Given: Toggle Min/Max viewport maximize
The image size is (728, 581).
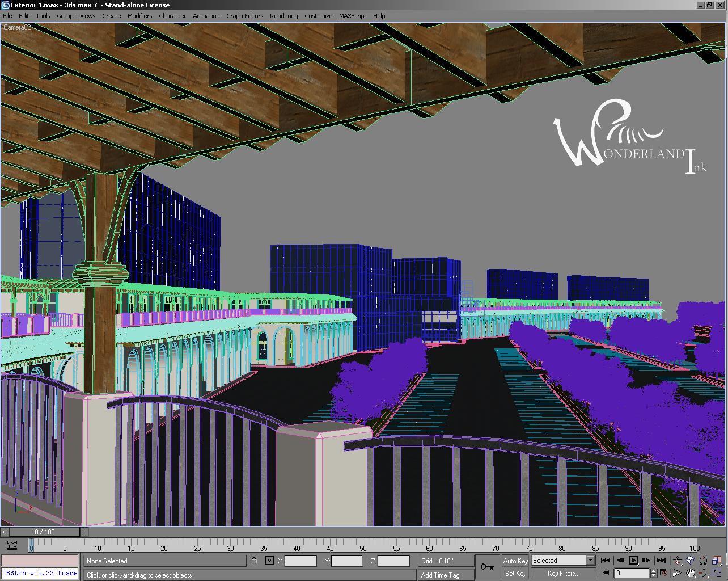Looking at the screenshot, I should point(717,573).
